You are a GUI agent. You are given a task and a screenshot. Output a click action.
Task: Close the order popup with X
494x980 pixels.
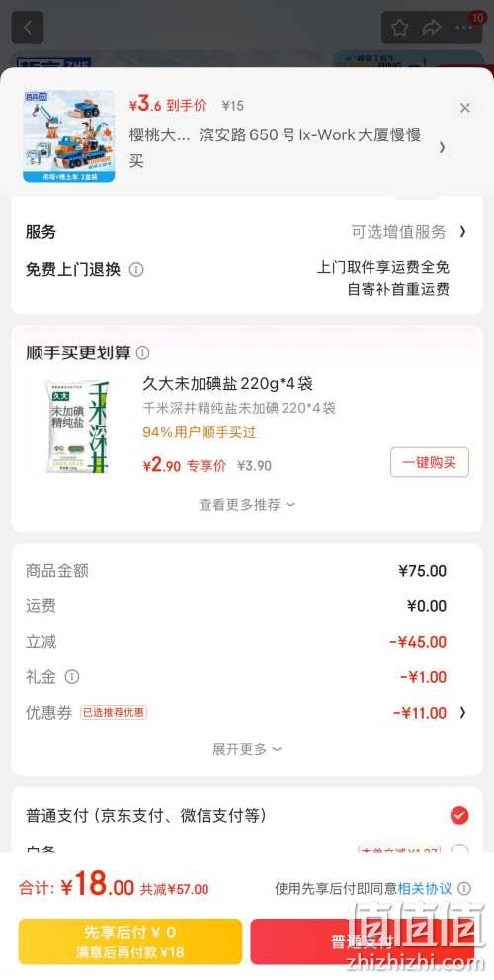(465, 108)
